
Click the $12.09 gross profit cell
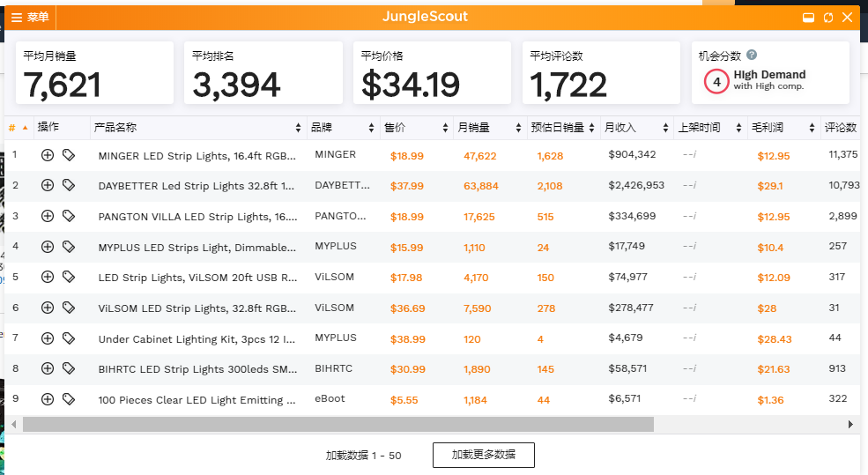tap(774, 278)
